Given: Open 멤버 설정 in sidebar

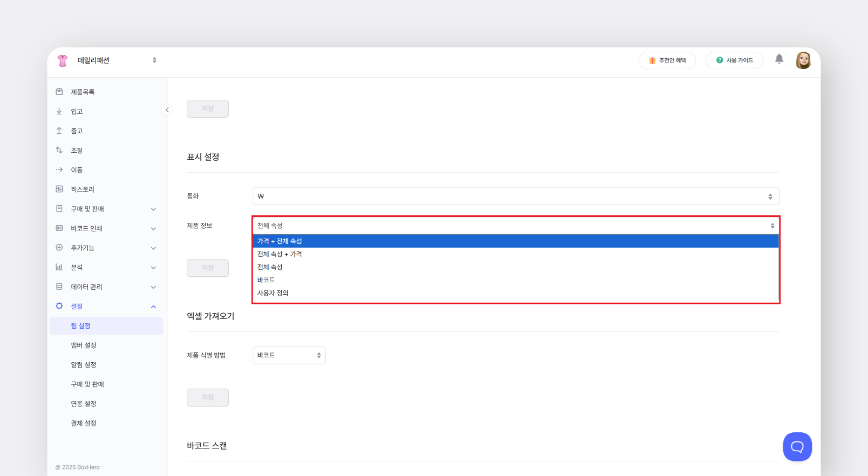Looking at the screenshot, I should pyautogui.click(x=84, y=345).
